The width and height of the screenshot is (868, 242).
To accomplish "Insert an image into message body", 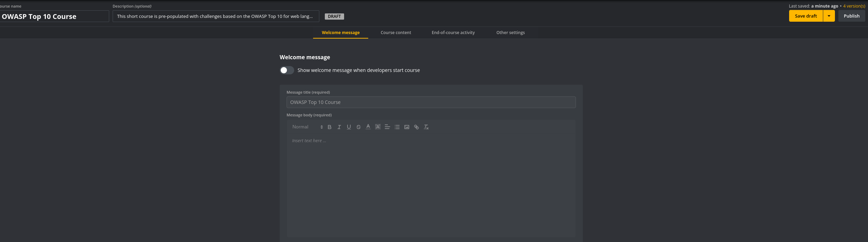I will [407, 127].
